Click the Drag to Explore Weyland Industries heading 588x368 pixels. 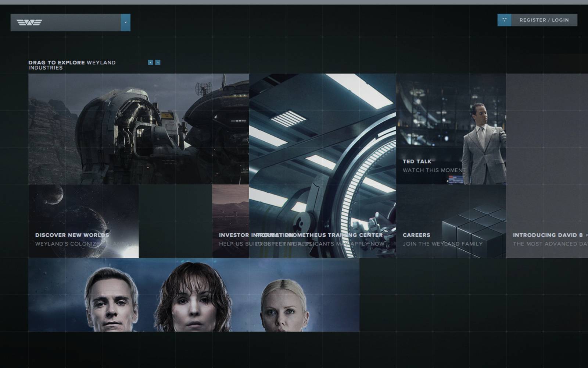[72, 65]
